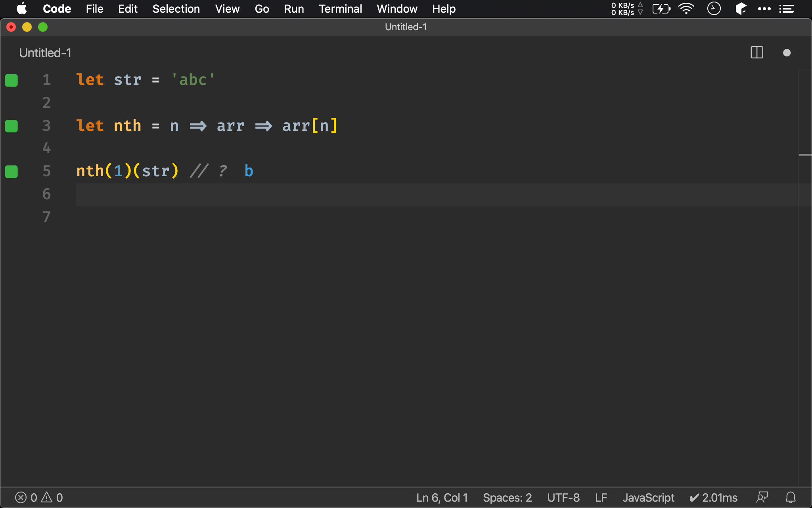Screen dimensions: 812x508
Task: Click the Ln 6, Col 1 status item
Action: pyautogui.click(x=442, y=498)
